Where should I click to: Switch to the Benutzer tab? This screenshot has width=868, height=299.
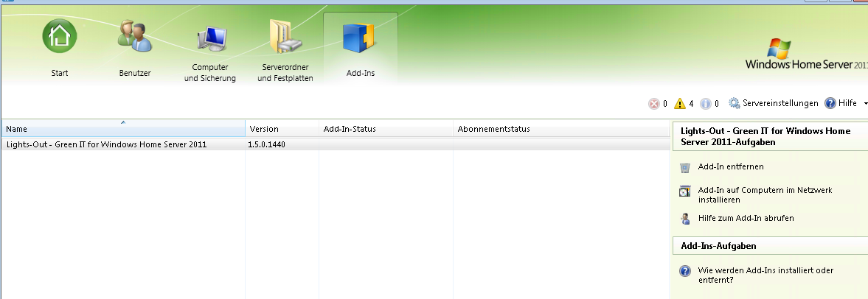pos(134,49)
